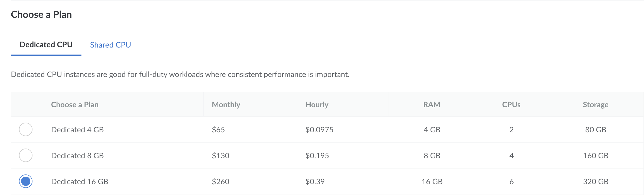644x195 pixels.
Task: Click the Dedicated 8 GB plan name
Action: (77, 156)
